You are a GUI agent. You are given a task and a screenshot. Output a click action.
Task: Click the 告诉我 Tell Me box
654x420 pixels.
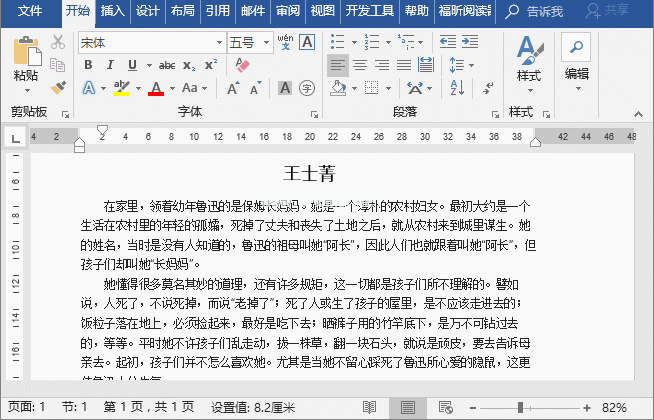(x=535, y=12)
